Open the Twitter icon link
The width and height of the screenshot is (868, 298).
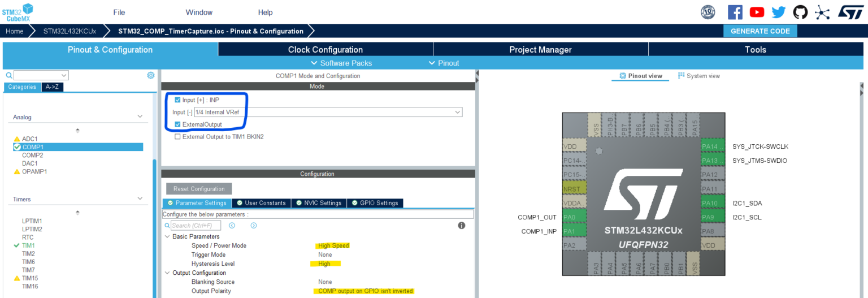click(779, 12)
